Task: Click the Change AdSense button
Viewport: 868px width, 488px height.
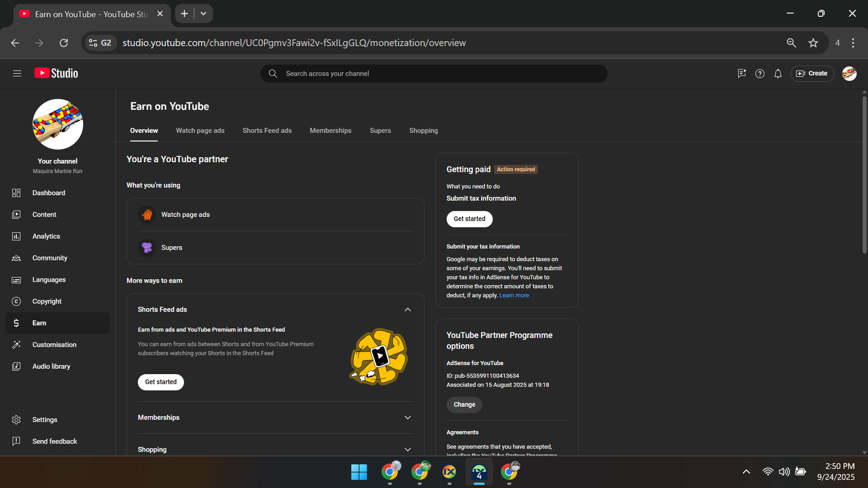Action: point(464,404)
